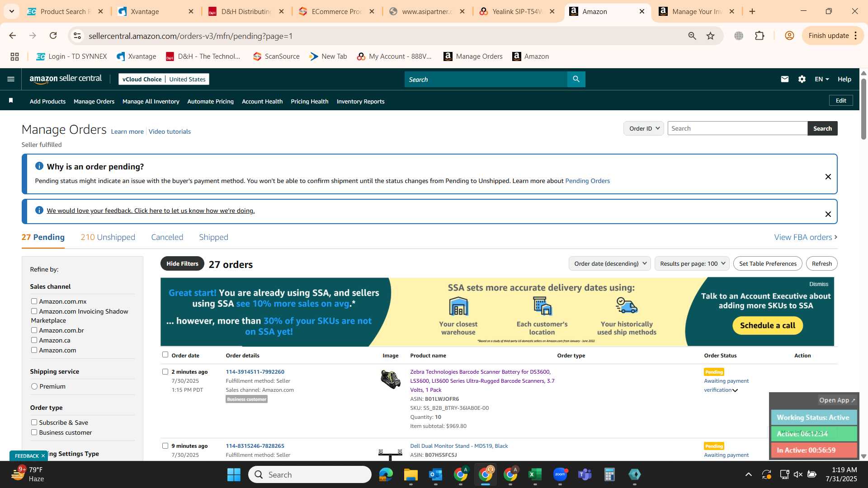Expand Awaiting payment verification details for first order
This screenshot has width=868, height=488.
[x=735, y=390]
